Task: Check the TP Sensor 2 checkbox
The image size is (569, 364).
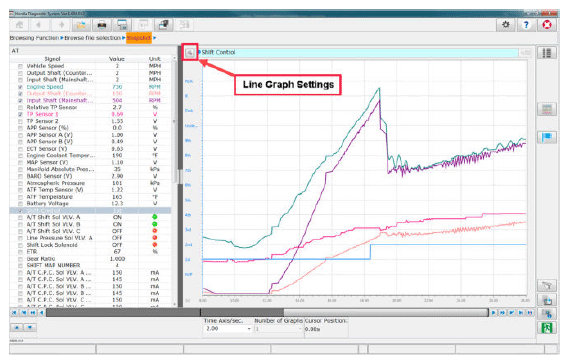Action: pyautogui.click(x=20, y=121)
